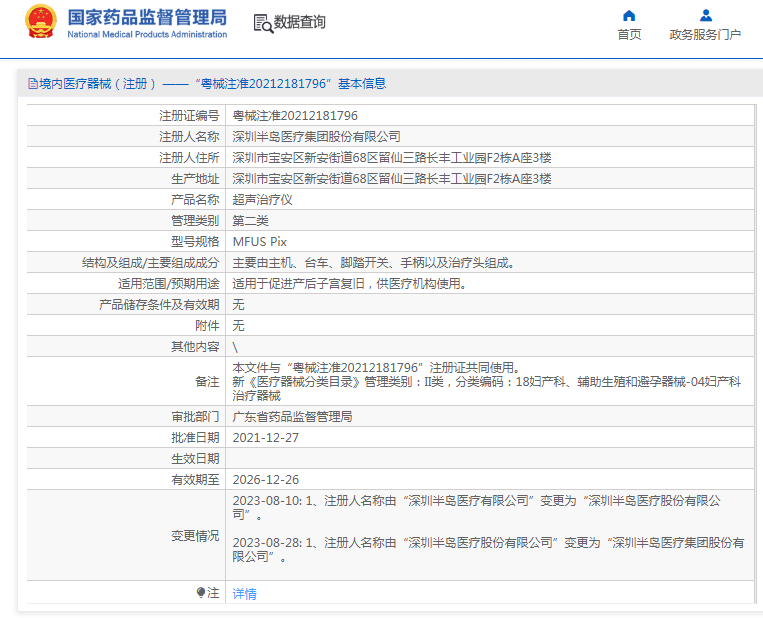Click the 首页 text link

tap(629, 35)
